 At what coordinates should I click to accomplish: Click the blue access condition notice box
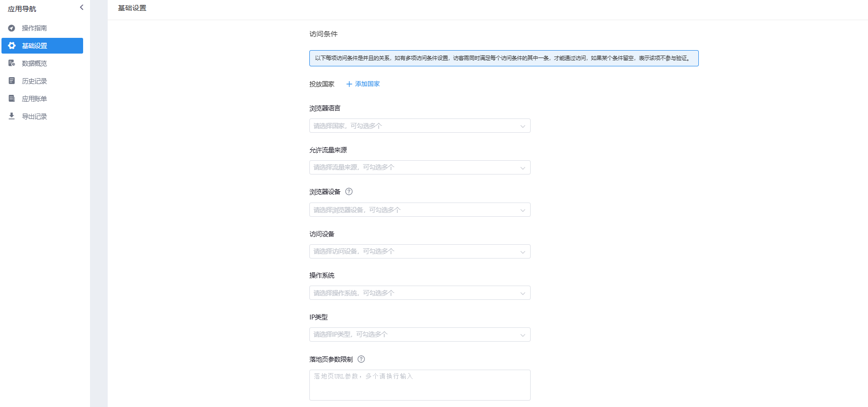(504, 58)
